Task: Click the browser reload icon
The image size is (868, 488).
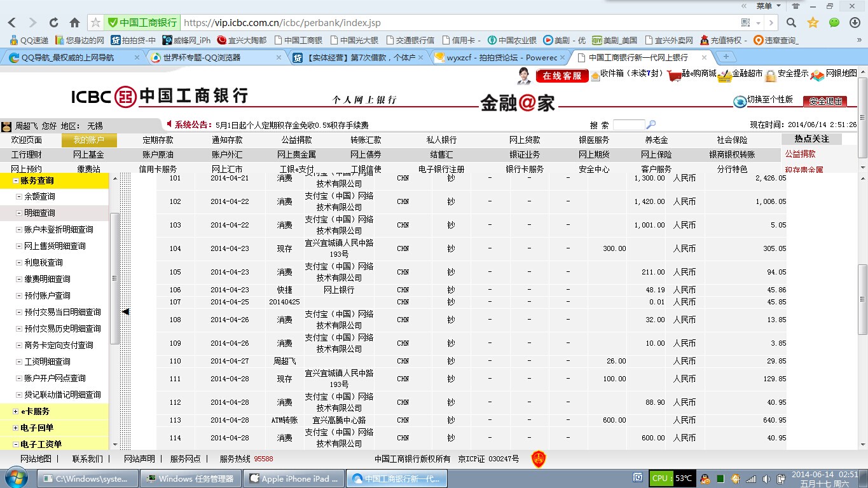Action: point(53,23)
